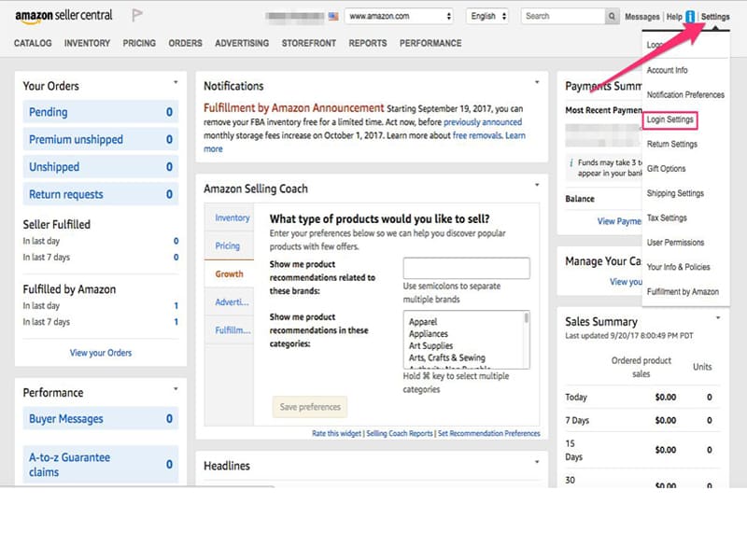This screenshot has height=560, width=747.
Task: Select Account Info in Settings menu
Action: [x=667, y=71]
